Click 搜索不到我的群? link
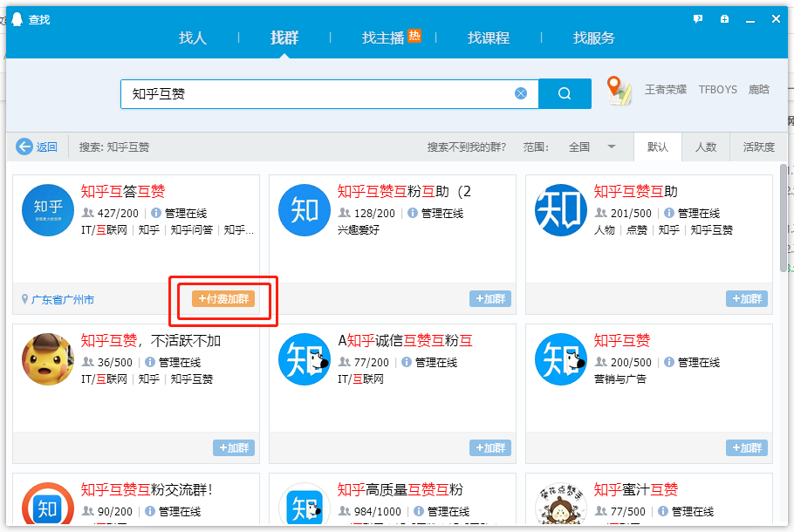The width and height of the screenshot is (794, 532). (x=467, y=147)
